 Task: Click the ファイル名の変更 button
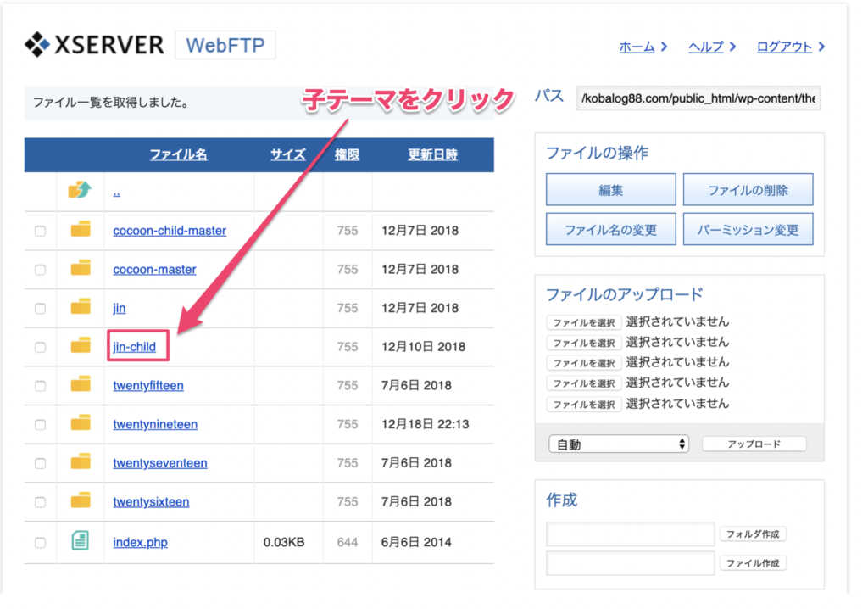coord(610,229)
